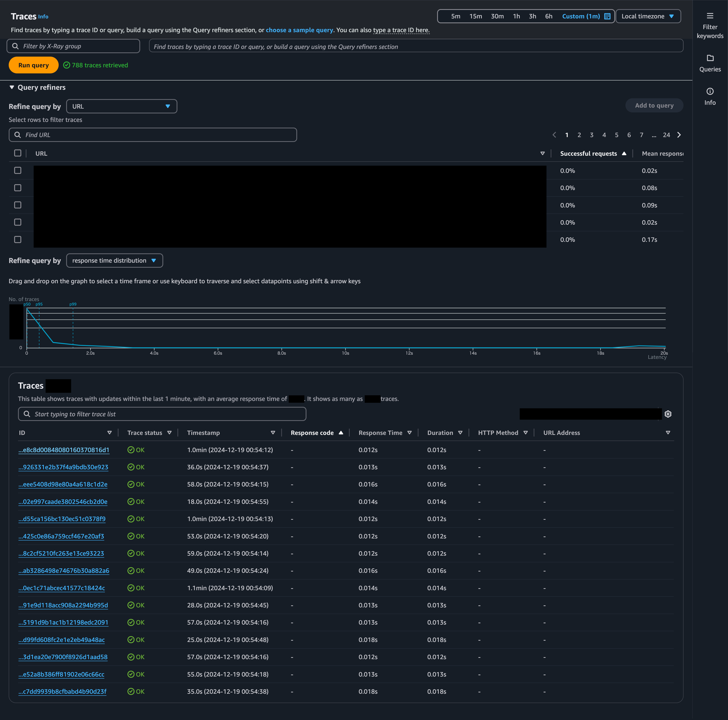Click the trace table settings gear
728x720 pixels.
(x=668, y=414)
